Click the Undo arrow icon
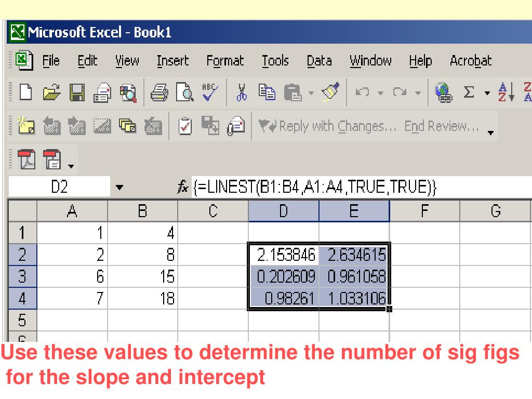Screen dimensions: 532x399 pos(362,92)
